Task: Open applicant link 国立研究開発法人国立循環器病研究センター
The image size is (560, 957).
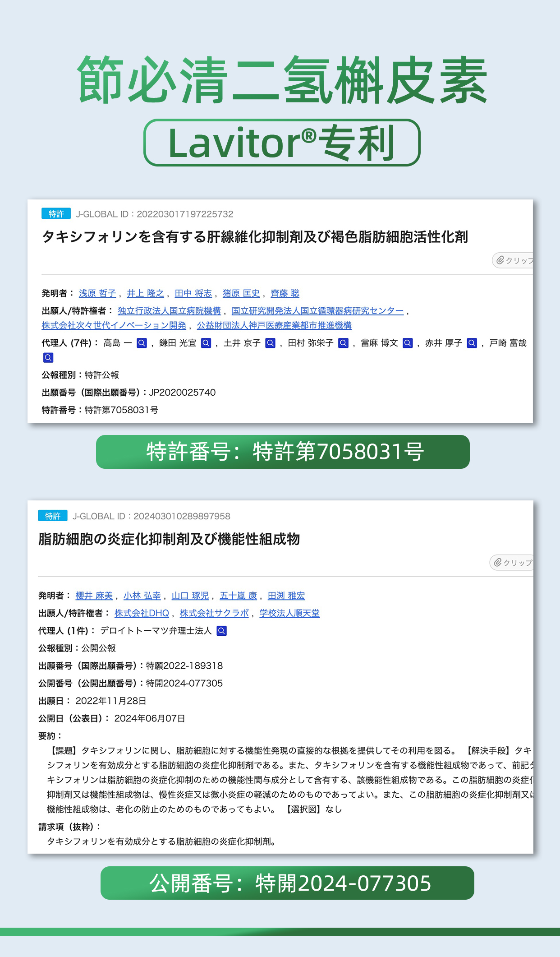Action: coord(317,311)
